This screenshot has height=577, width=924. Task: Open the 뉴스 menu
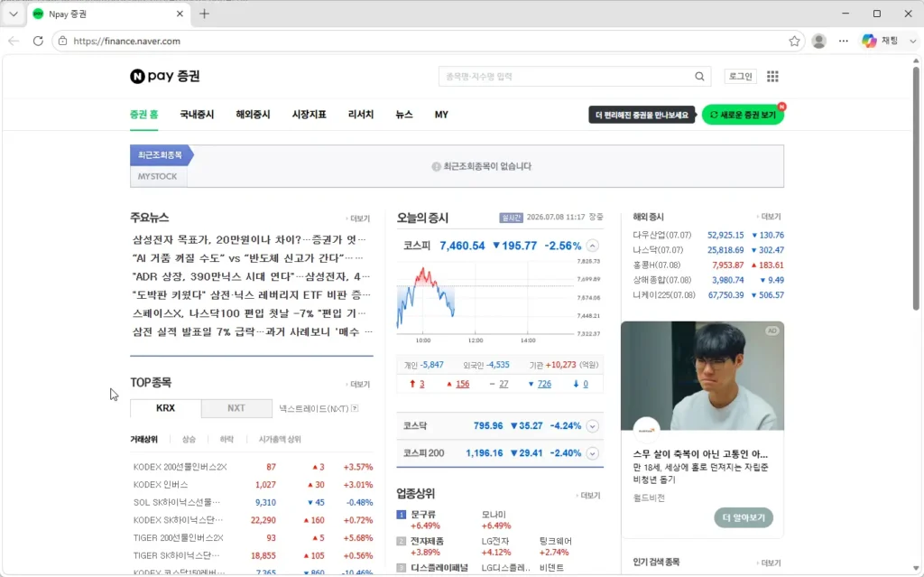pyautogui.click(x=403, y=115)
